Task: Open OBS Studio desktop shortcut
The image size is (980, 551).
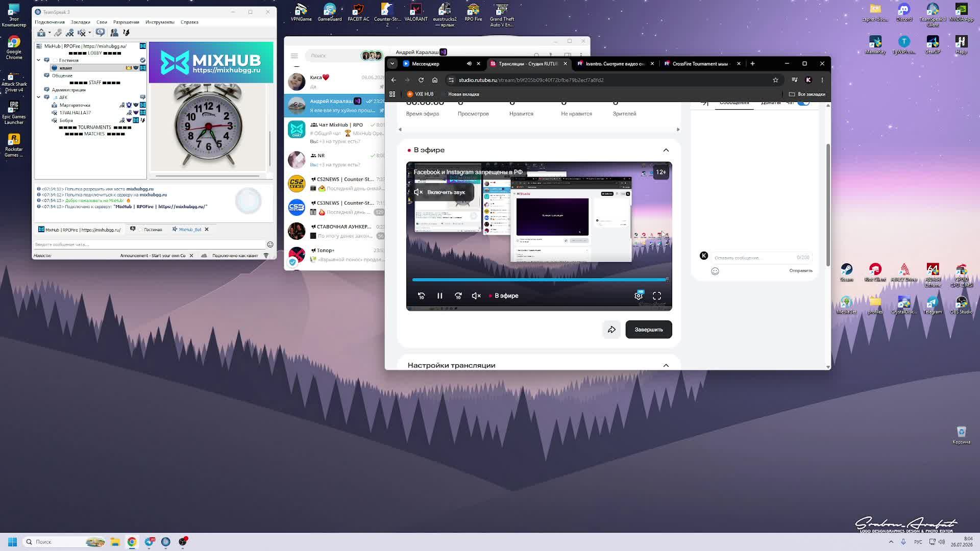Action: [961, 305]
